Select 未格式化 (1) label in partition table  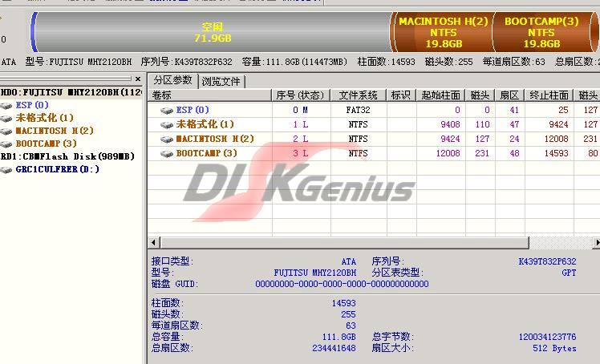tap(205, 124)
